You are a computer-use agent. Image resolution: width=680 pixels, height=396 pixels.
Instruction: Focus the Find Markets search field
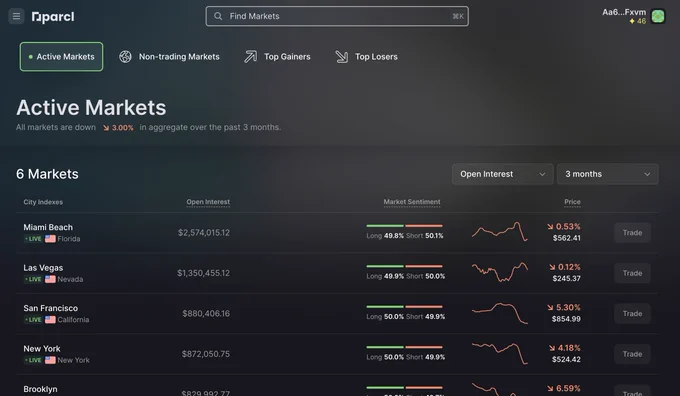(x=337, y=16)
